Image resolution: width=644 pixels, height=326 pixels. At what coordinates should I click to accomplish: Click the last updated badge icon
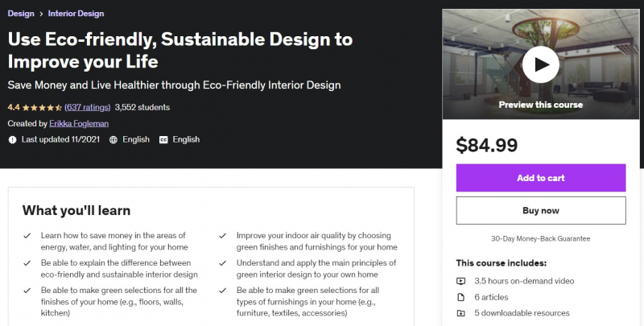pos(12,139)
